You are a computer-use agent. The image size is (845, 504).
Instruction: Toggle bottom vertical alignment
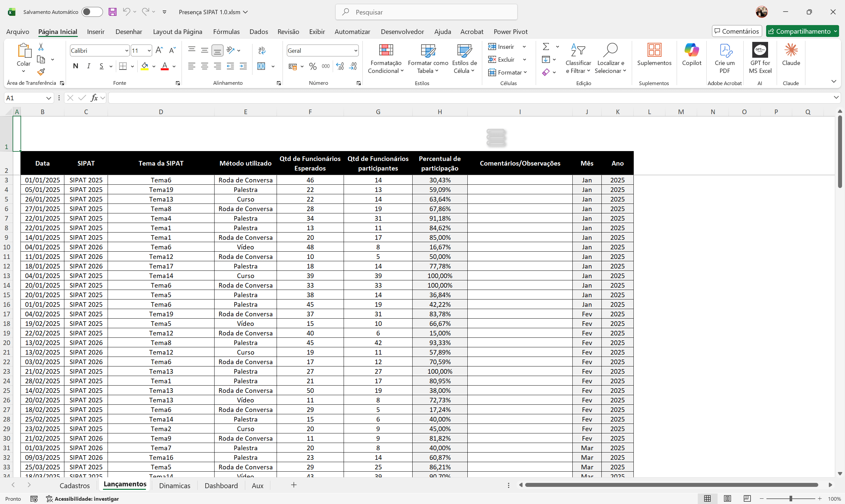218,50
